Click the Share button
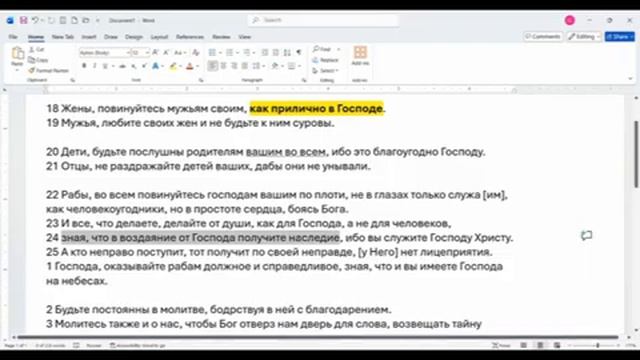 coord(620,37)
